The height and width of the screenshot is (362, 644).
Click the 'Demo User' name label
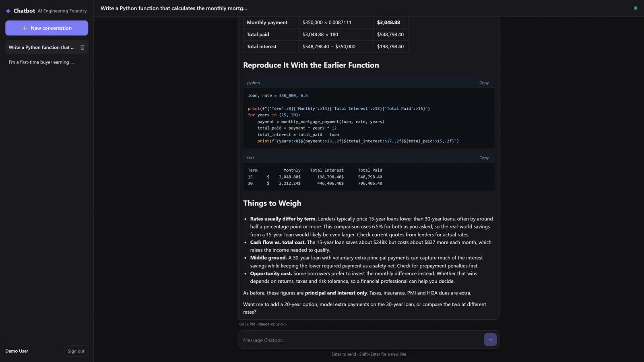pyautogui.click(x=17, y=351)
